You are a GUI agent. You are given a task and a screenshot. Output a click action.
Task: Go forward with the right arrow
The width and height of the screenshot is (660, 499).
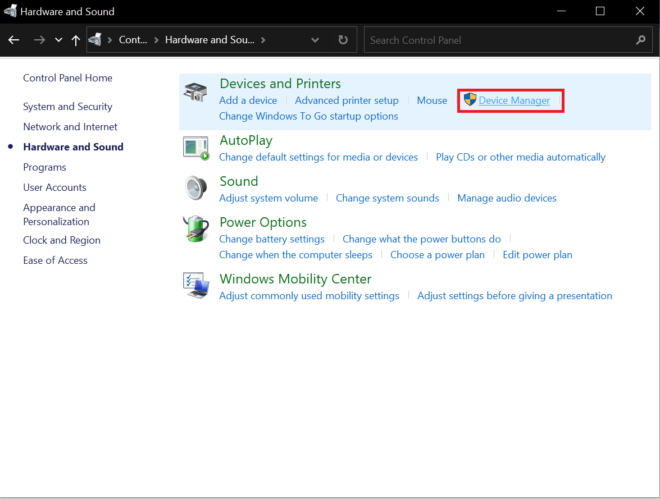coord(39,40)
